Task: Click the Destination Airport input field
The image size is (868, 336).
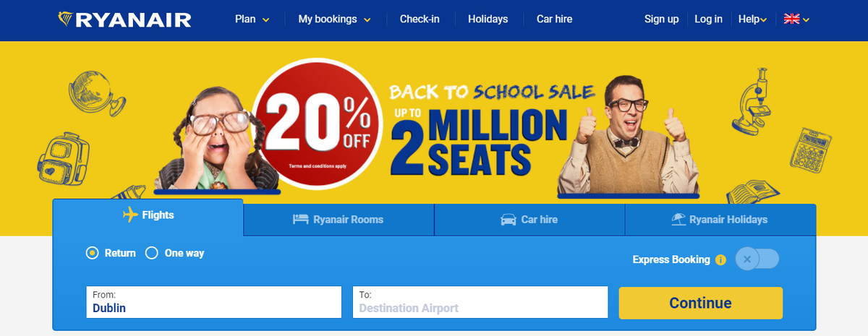Action: [x=480, y=302]
